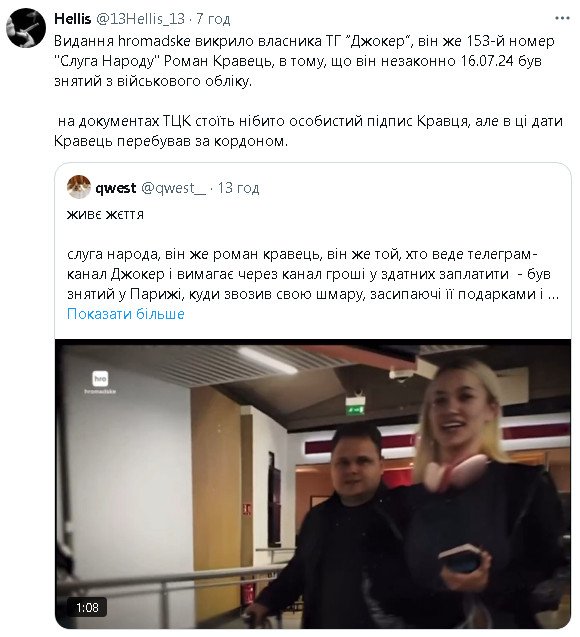Click the hromadske logo watermark on video
The image size is (580, 637).
point(100,383)
